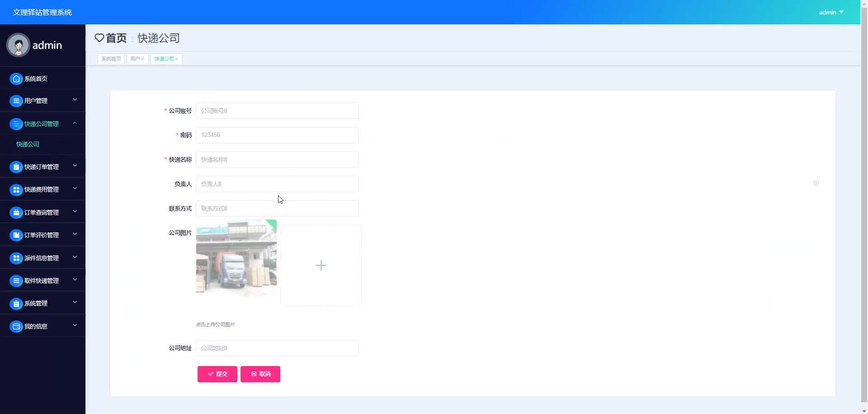Close the 用户 tab with its X
Viewport: 868px width, 414px height.
point(142,59)
